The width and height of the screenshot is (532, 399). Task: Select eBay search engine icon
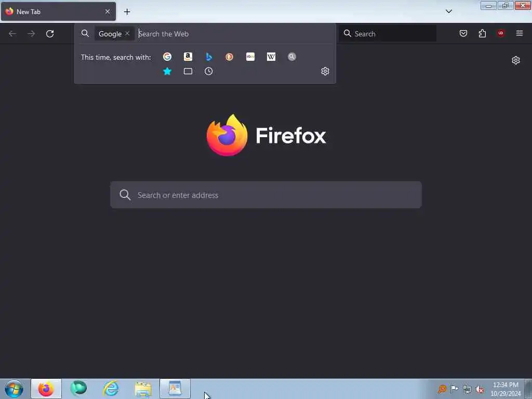point(250,57)
